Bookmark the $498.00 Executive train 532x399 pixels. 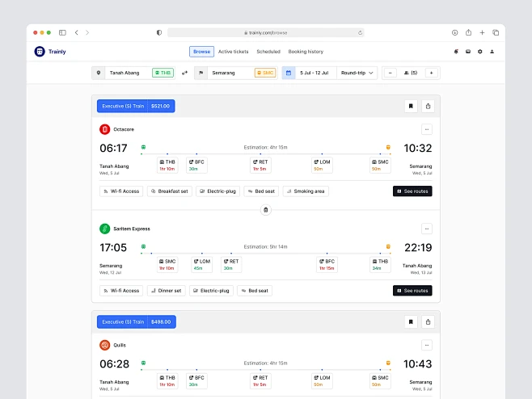point(411,321)
